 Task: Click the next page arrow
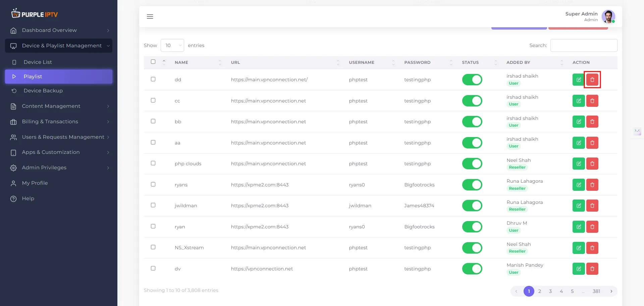click(x=611, y=291)
